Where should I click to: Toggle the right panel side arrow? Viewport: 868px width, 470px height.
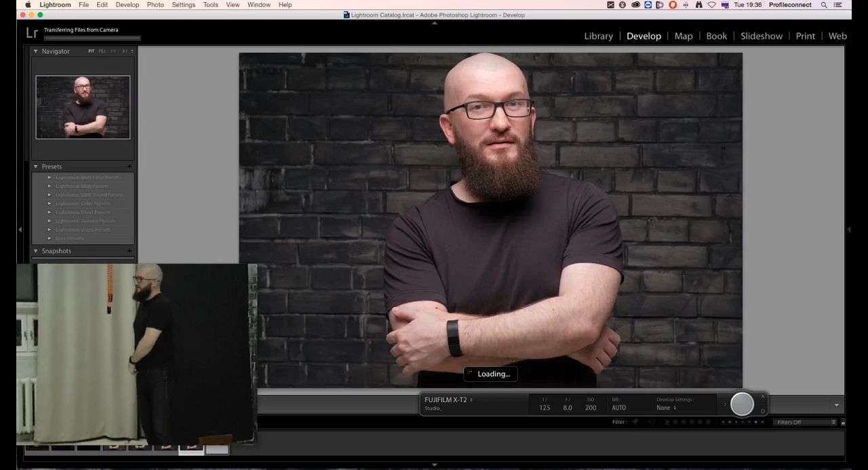[x=849, y=230]
